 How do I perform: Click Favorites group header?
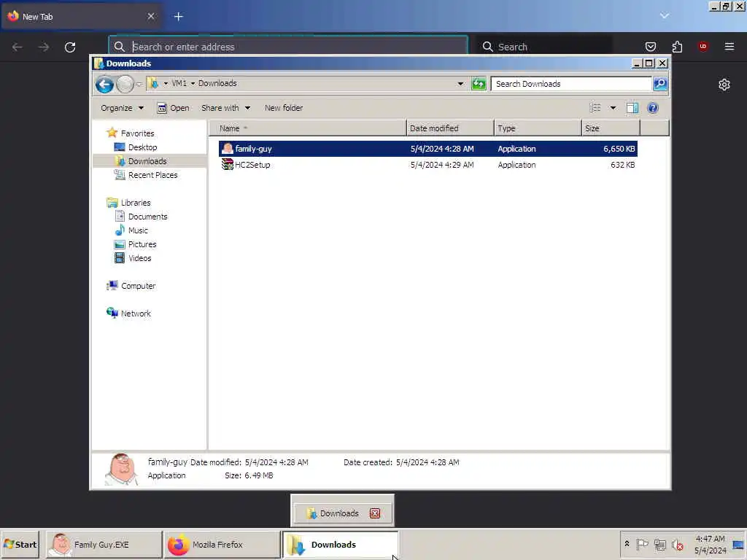[x=137, y=133]
